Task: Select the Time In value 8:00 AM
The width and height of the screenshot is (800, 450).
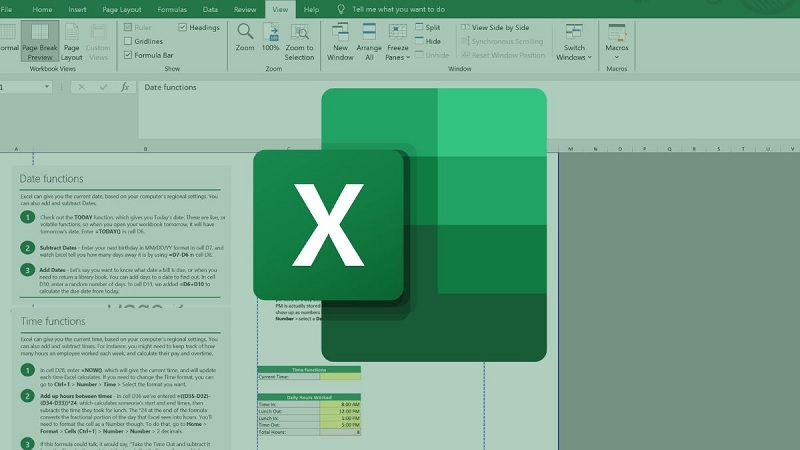Action: pos(340,404)
